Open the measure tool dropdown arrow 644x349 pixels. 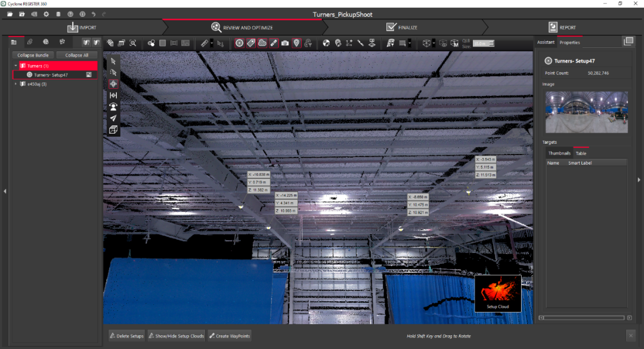[x=212, y=43]
